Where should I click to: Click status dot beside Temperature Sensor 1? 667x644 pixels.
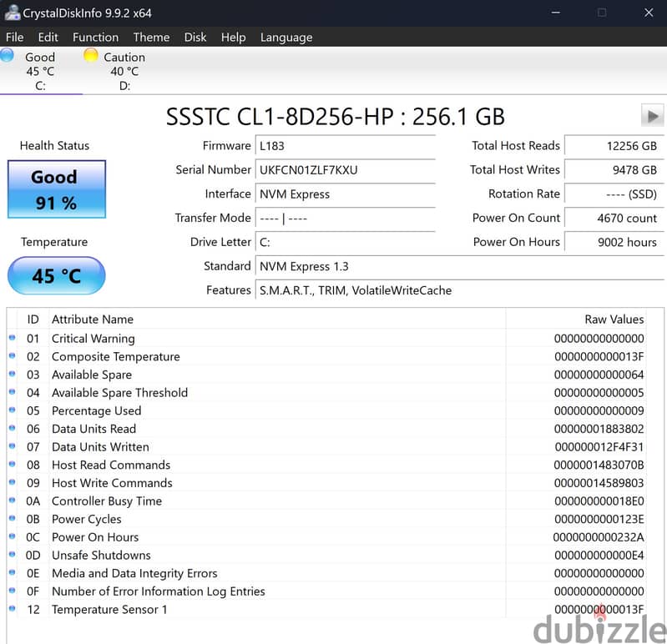(x=13, y=608)
